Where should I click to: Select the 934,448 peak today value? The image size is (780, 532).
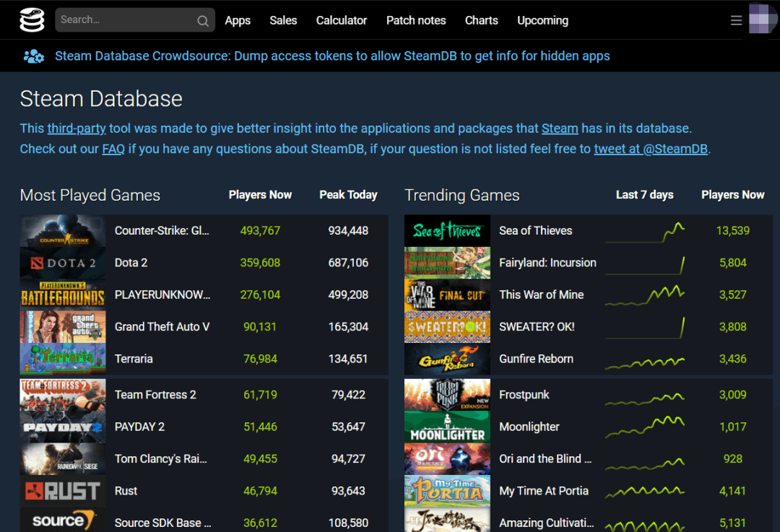(x=348, y=231)
